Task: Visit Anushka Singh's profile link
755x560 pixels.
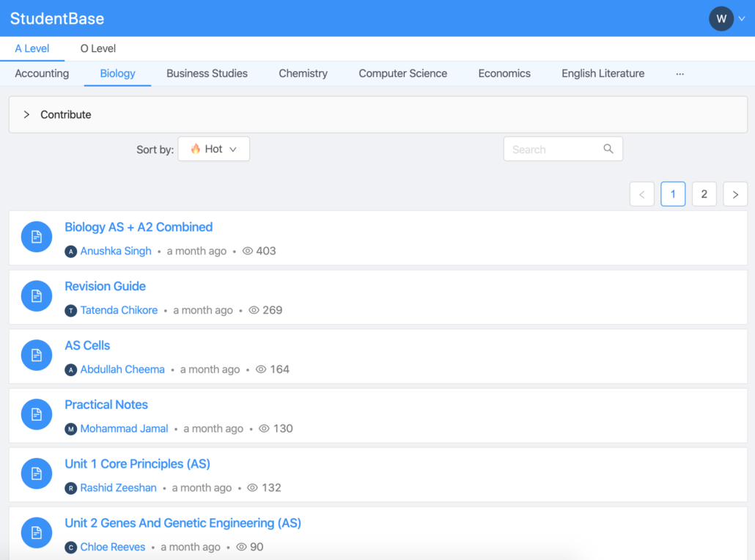Action: (x=116, y=251)
